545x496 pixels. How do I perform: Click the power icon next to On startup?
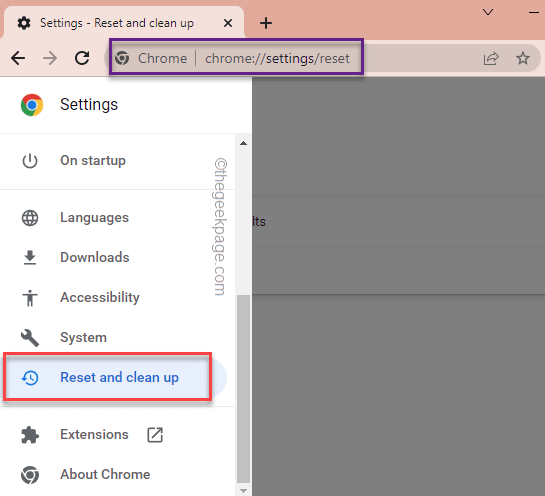[x=30, y=161]
